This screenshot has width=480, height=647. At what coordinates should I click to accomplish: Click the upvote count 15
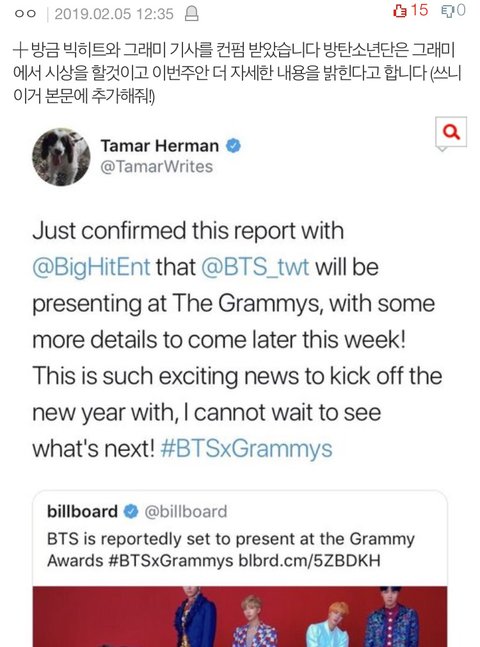tap(419, 10)
